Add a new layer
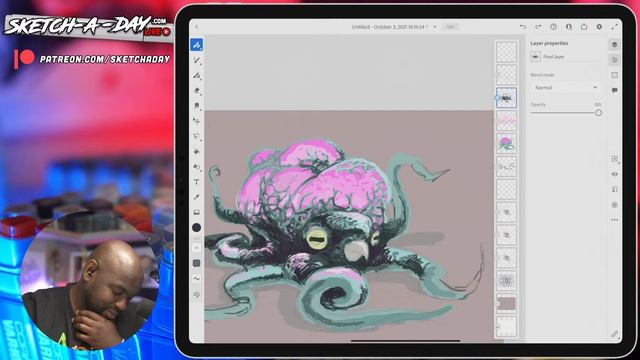 (615, 159)
